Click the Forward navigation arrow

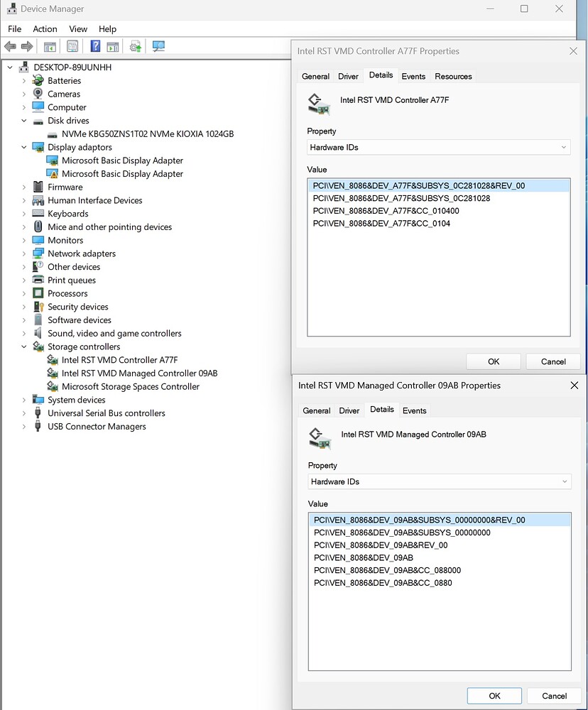tap(28, 47)
